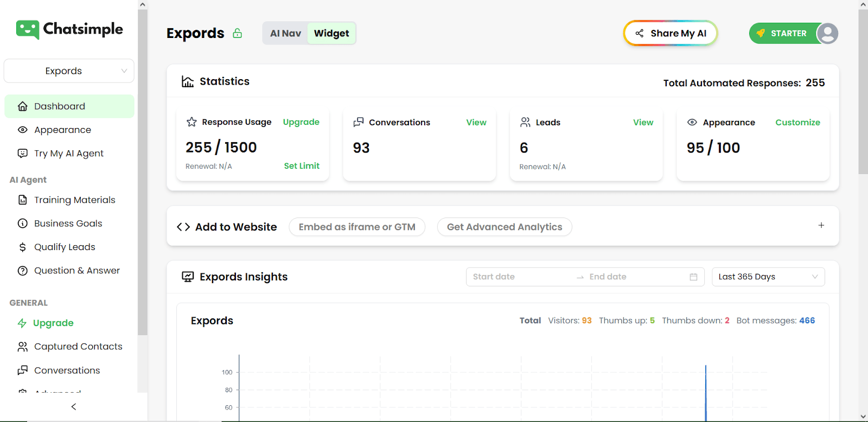
Task: Click the eye icon in Appearance card
Action: [x=692, y=122]
